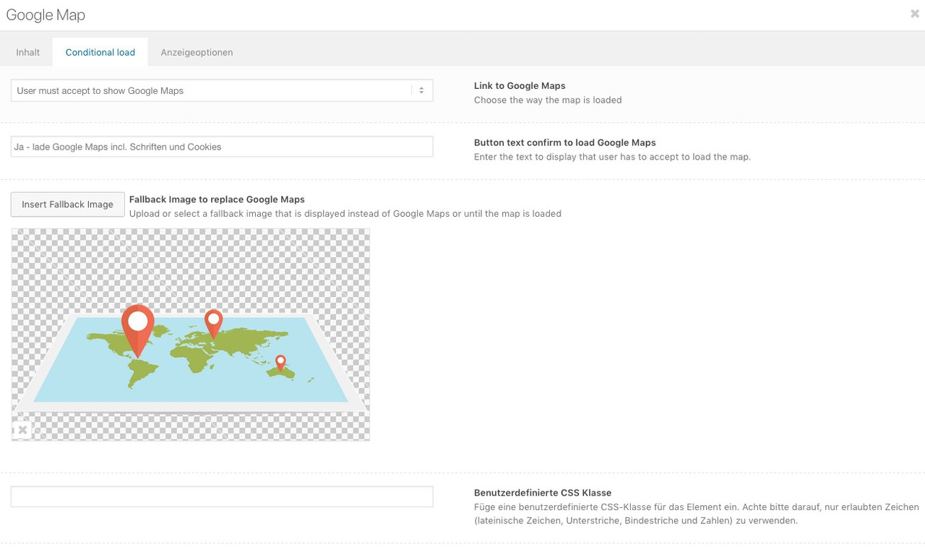925x560 pixels.
Task: Click the 'Button text confirm to load Google Maps' label
Action: tap(565, 143)
